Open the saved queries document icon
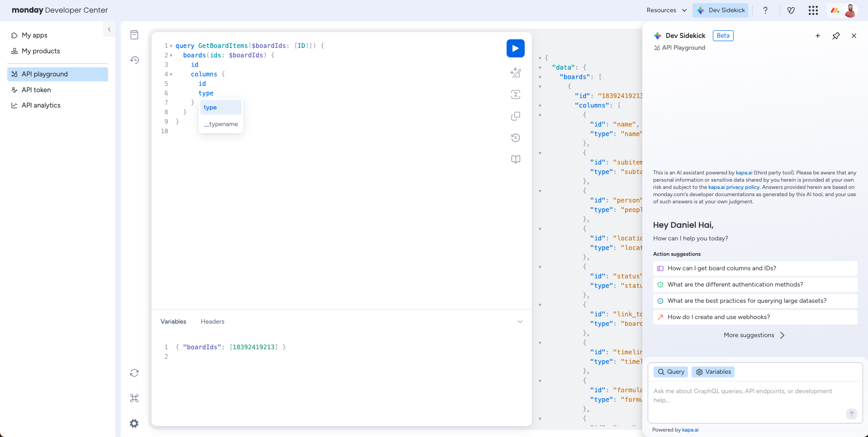Screen dimensions: 868x437 pyautogui.click(x=134, y=35)
